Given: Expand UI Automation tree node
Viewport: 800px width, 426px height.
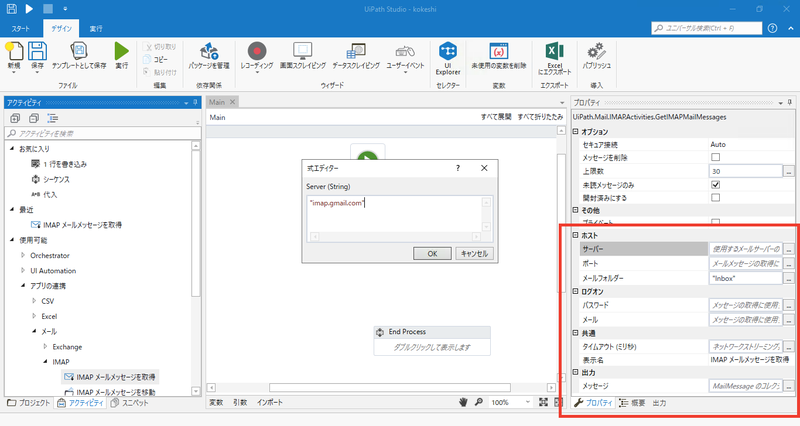Looking at the screenshot, I should 22,270.
